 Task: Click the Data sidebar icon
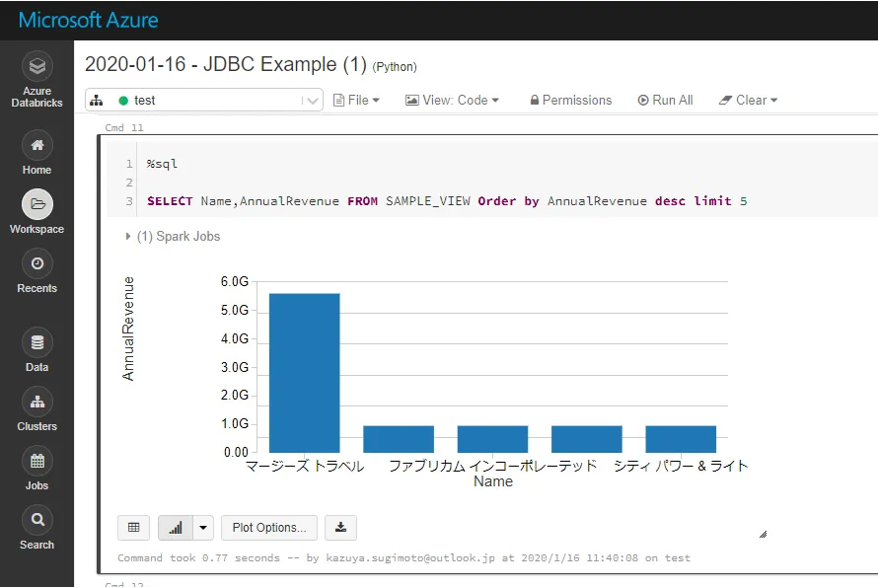[37, 343]
